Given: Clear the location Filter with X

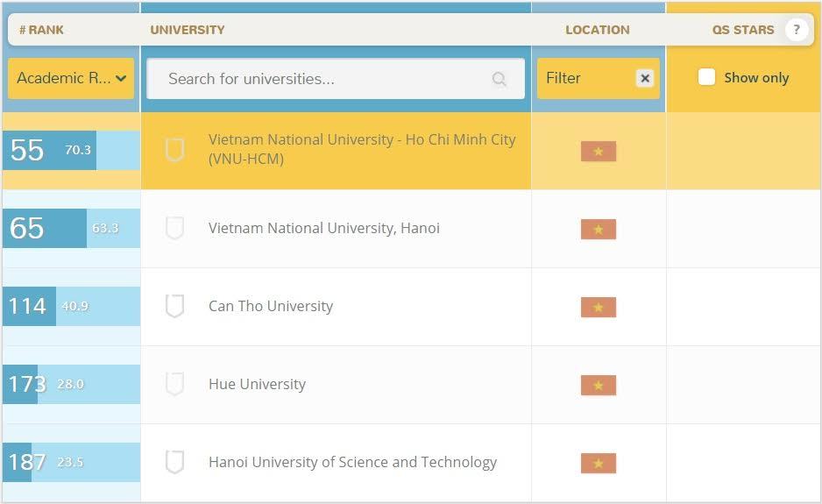Looking at the screenshot, I should point(645,78).
